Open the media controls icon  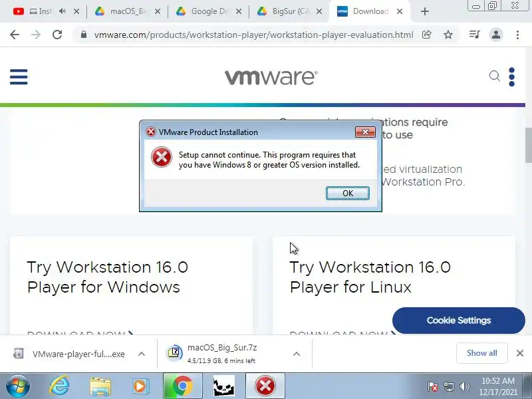point(474,35)
